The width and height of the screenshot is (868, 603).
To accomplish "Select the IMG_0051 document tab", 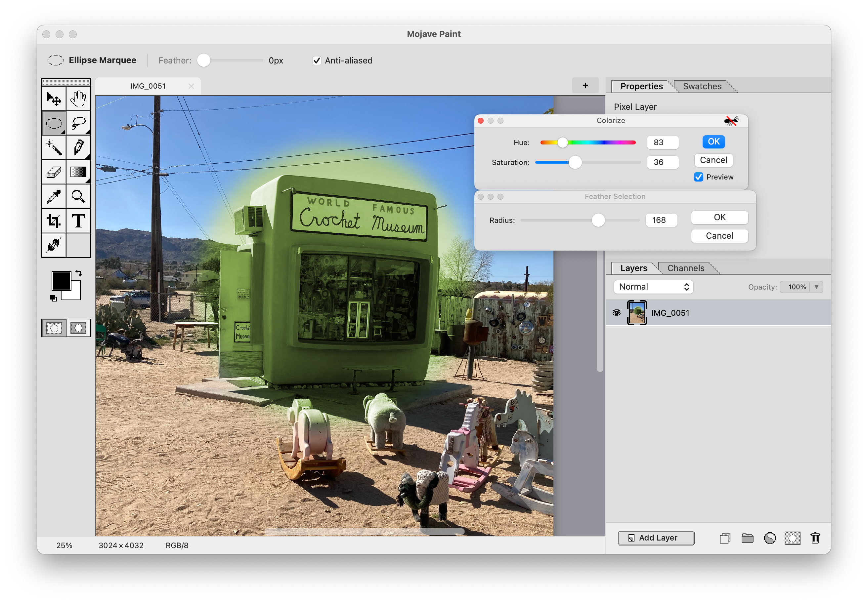I will pyautogui.click(x=148, y=86).
